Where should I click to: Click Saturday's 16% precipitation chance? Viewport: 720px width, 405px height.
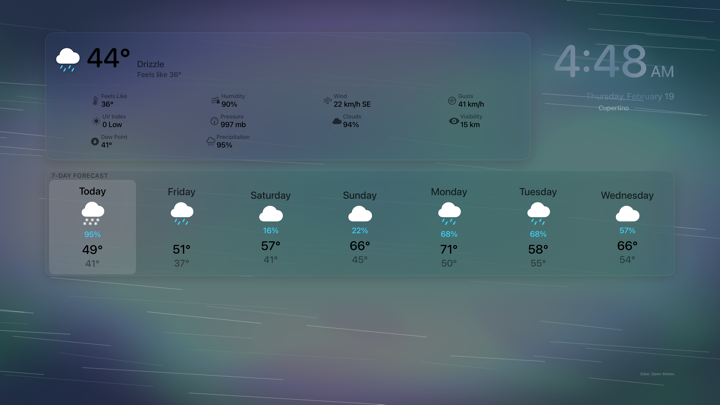270,231
